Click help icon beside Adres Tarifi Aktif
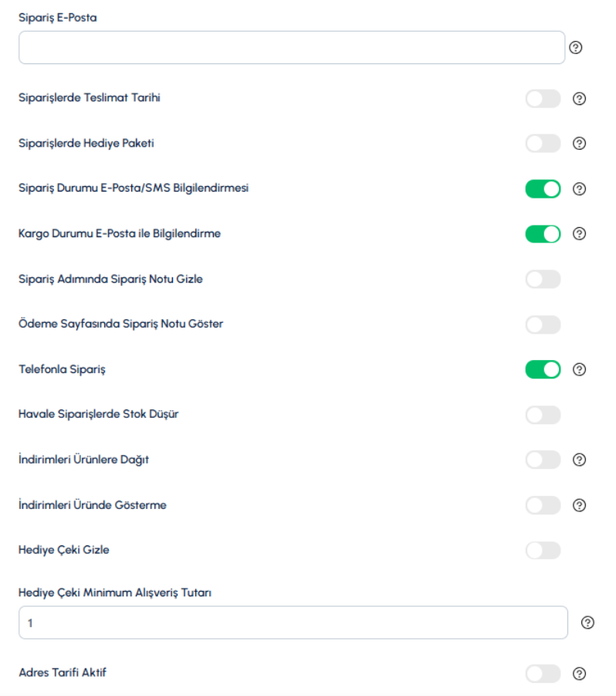Screen dimensions: 616x696 point(579,674)
